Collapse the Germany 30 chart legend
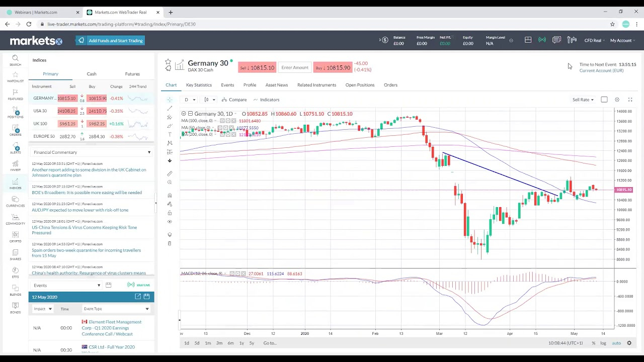 pos(184,114)
